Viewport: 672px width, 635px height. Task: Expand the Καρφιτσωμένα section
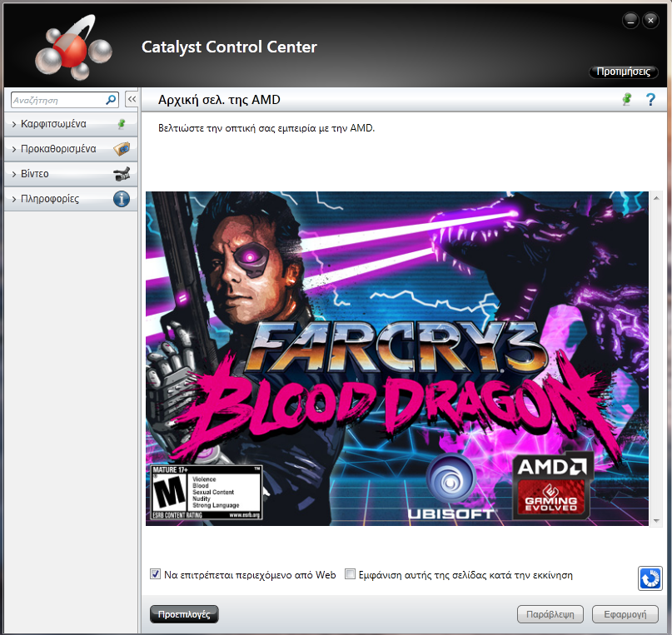coord(71,124)
